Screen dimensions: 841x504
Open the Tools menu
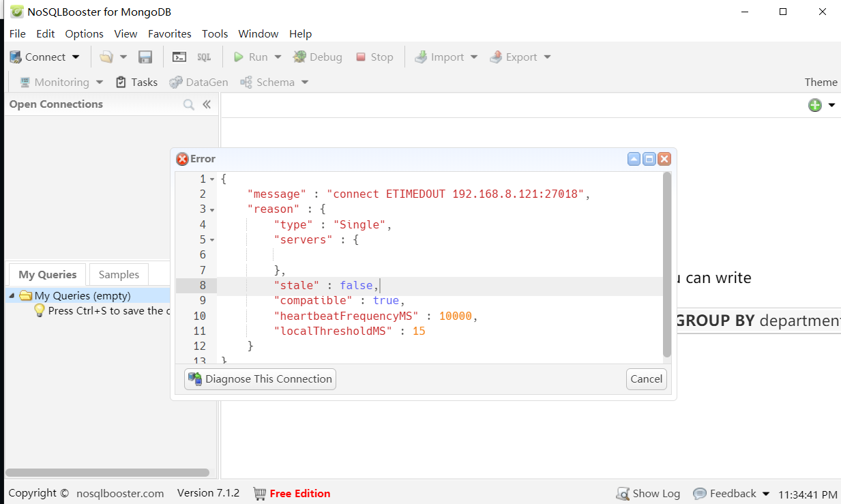coord(215,33)
